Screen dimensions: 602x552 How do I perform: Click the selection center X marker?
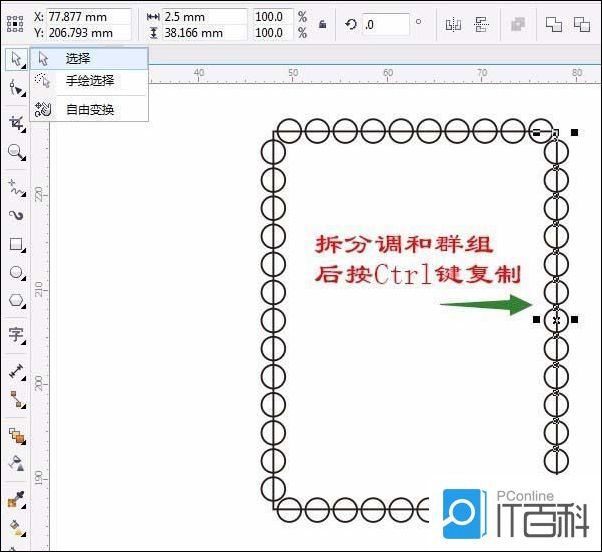click(x=556, y=319)
